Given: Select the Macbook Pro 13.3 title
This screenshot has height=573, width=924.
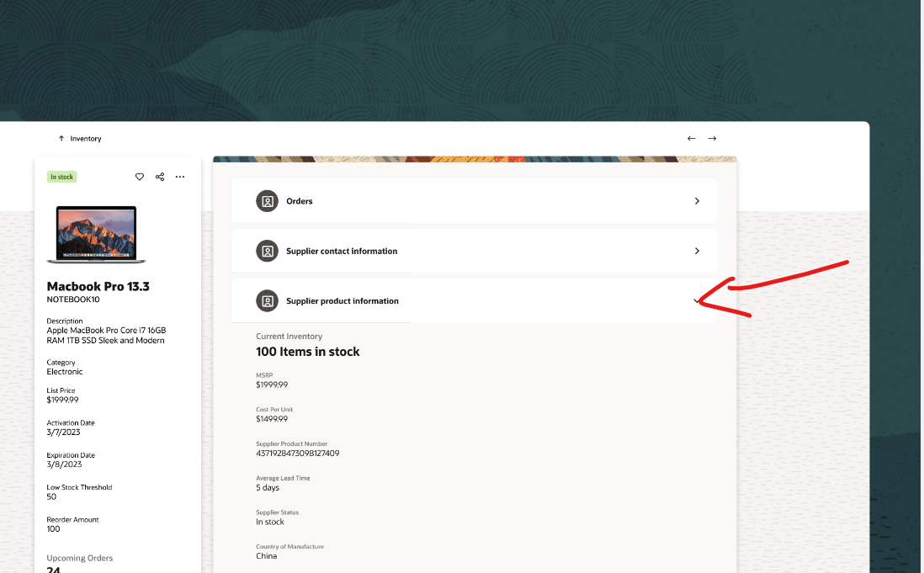Looking at the screenshot, I should (x=98, y=286).
